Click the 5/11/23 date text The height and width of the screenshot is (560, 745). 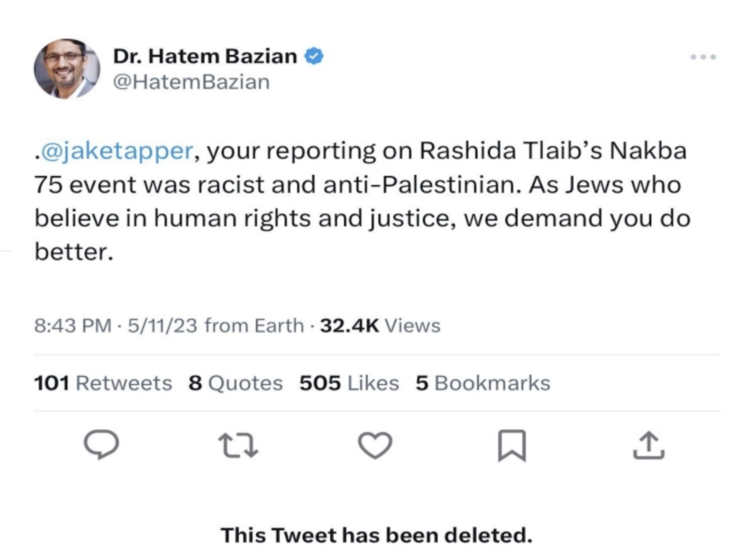click(x=162, y=326)
